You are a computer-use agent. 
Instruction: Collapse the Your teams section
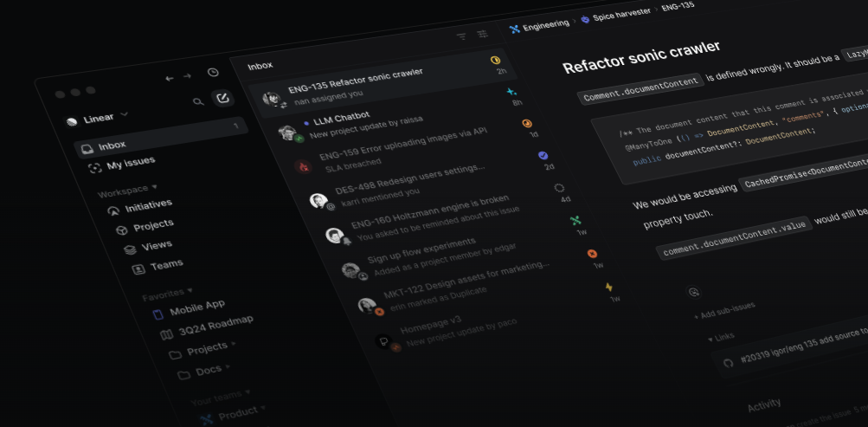(221, 397)
